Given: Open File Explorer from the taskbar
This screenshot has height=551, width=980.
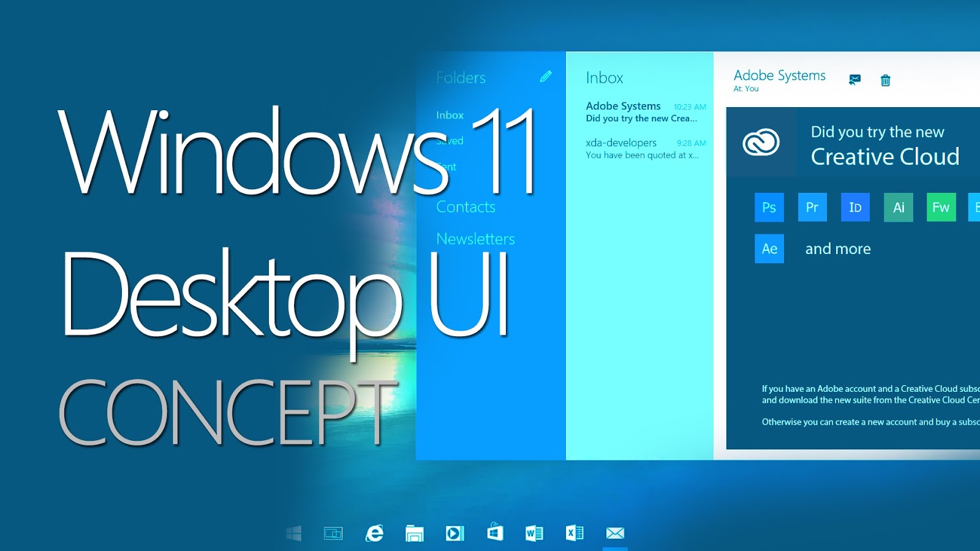Looking at the screenshot, I should point(415,533).
